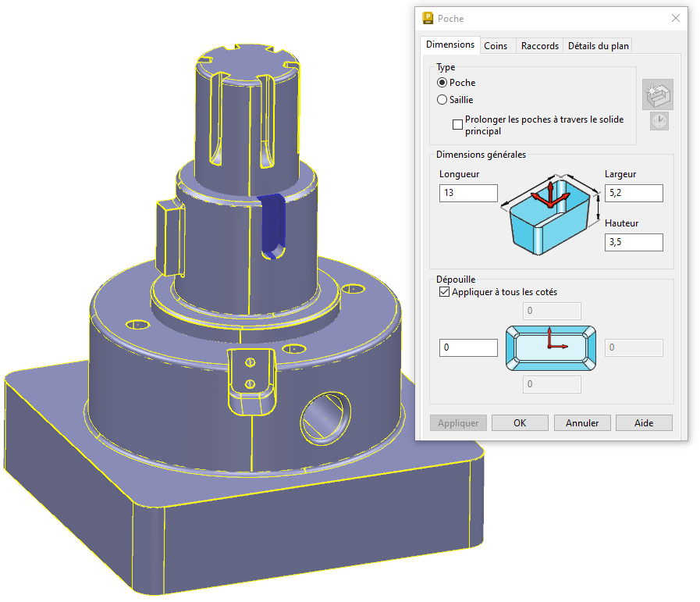
Task: Select the Saillie radio option
Action: tap(442, 100)
